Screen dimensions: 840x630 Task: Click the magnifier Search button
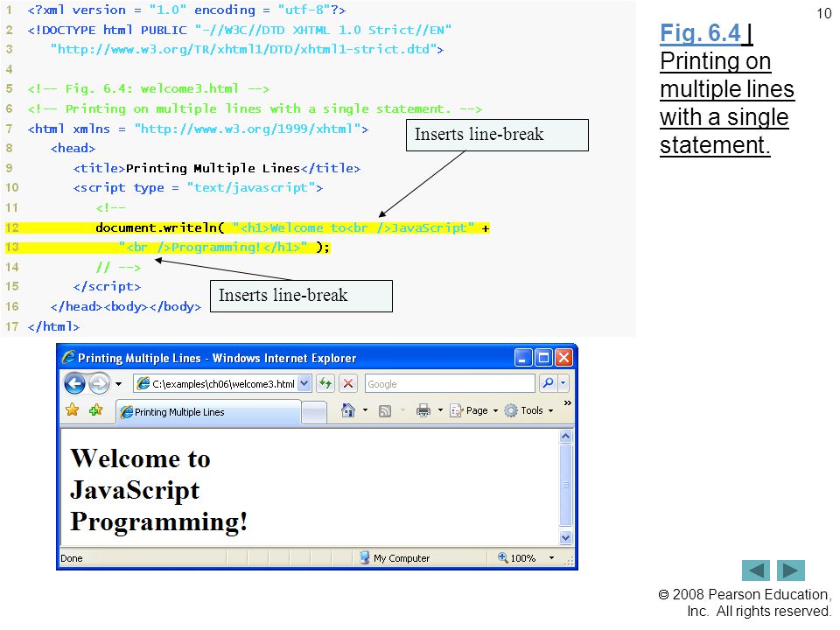tap(548, 383)
